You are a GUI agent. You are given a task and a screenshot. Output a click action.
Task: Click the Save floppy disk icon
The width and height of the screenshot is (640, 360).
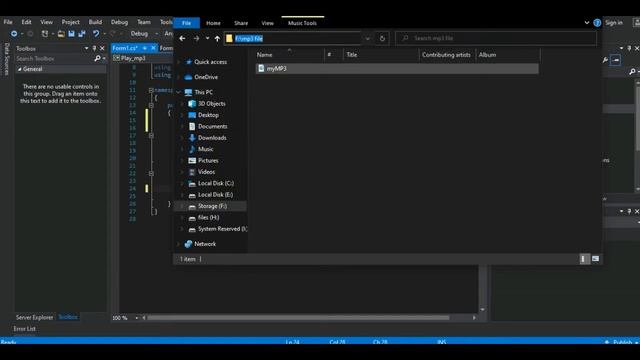point(71,34)
